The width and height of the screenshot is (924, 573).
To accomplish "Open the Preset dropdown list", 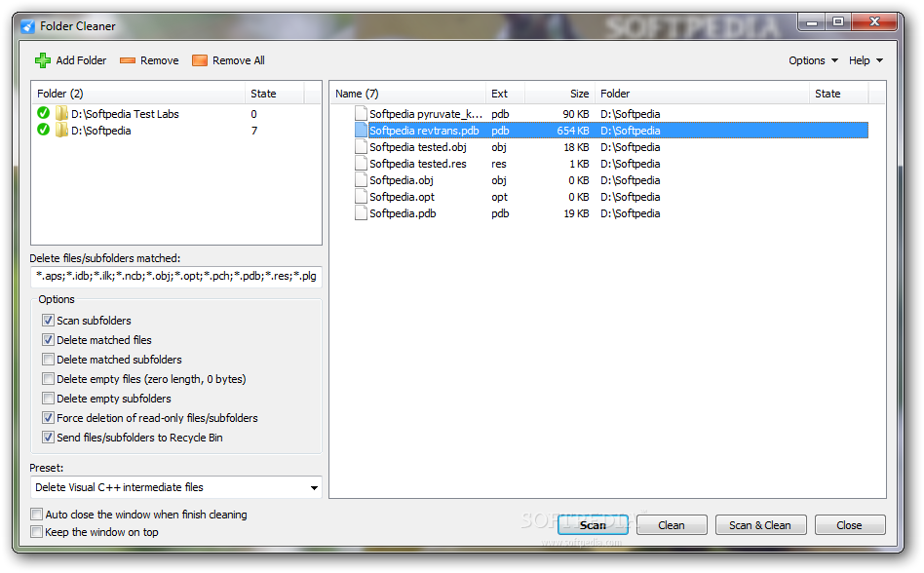I will click(314, 487).
